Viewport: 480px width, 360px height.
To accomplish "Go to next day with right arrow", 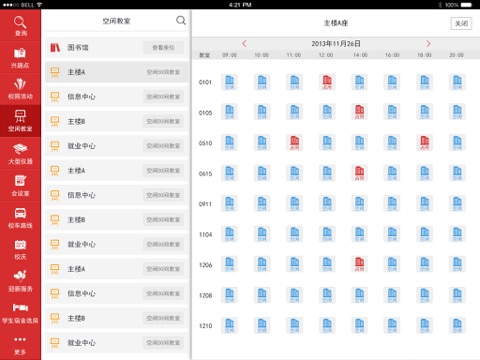I will 428,44.
